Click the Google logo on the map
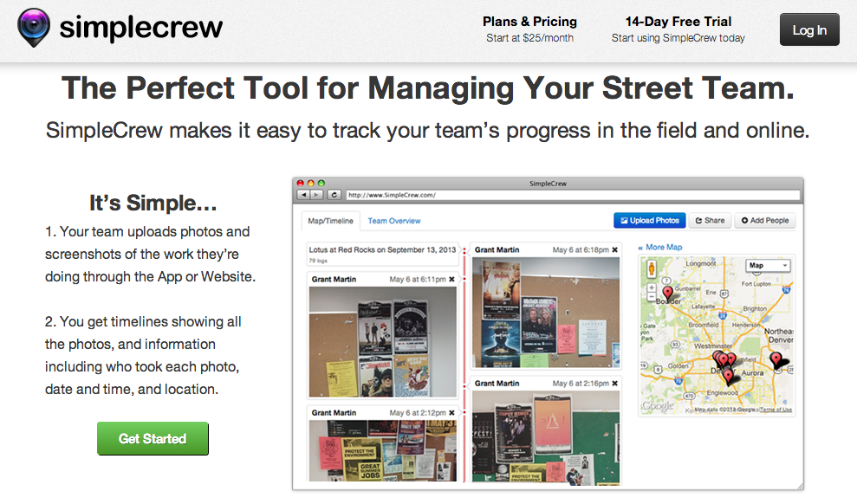The image size is (857, 504). [658, 406]
